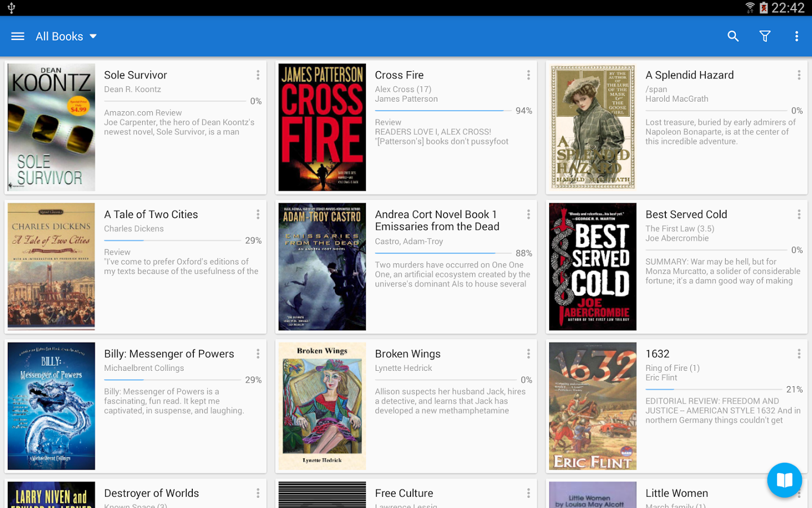Expand the All Books dropdown
Image resolution: width=812 pixels, height=508 pixels.
point(66,36)
